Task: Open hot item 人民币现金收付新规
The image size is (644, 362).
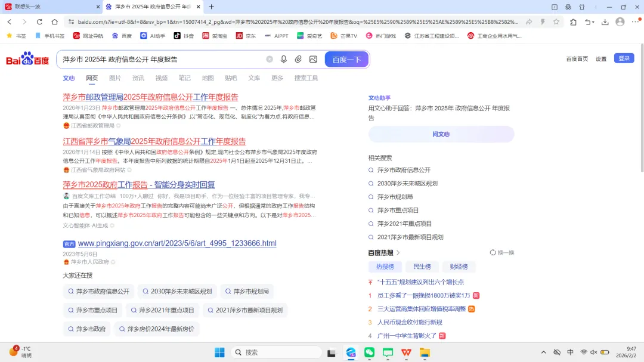Action: pyautogui.click(x=410, y=322)
